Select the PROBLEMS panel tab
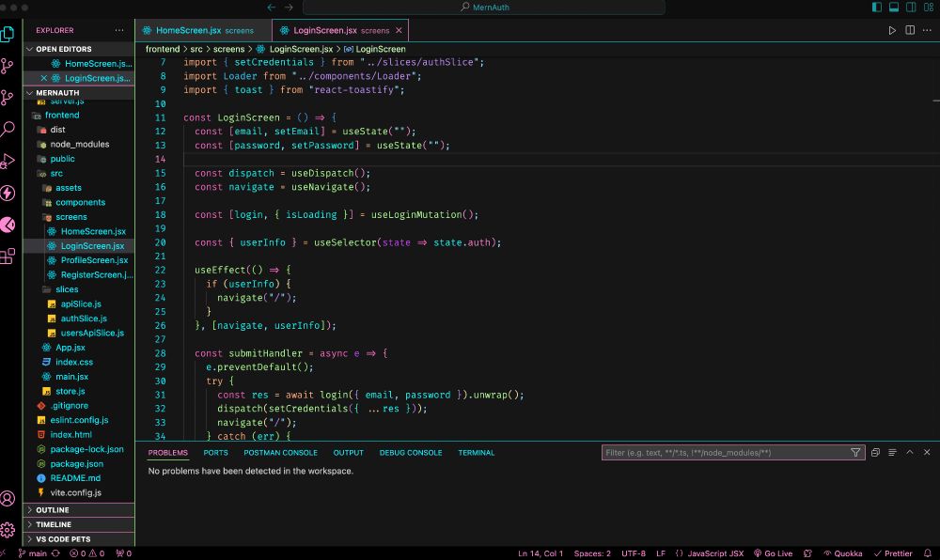The width and height of the screenshot is (940, 560). [x=168, y=453]
